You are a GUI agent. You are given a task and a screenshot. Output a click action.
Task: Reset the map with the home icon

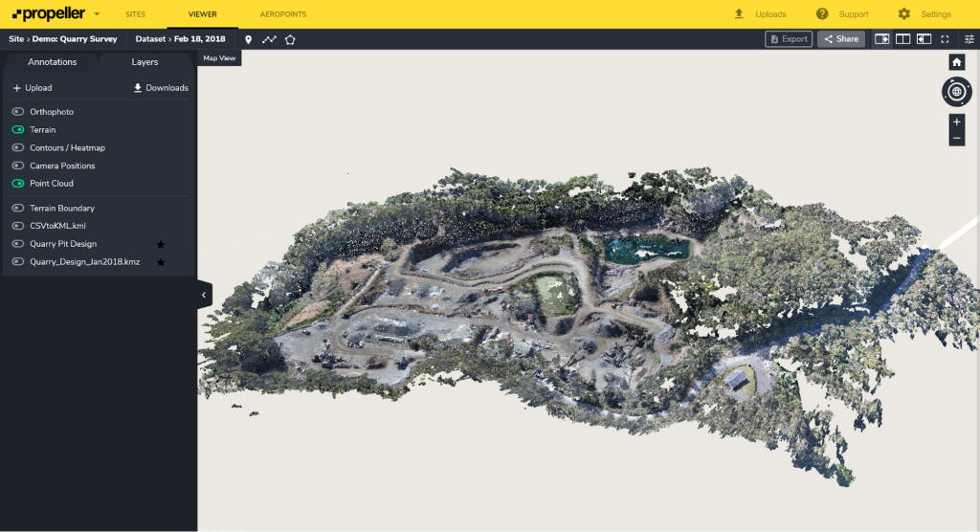(956, 62)
